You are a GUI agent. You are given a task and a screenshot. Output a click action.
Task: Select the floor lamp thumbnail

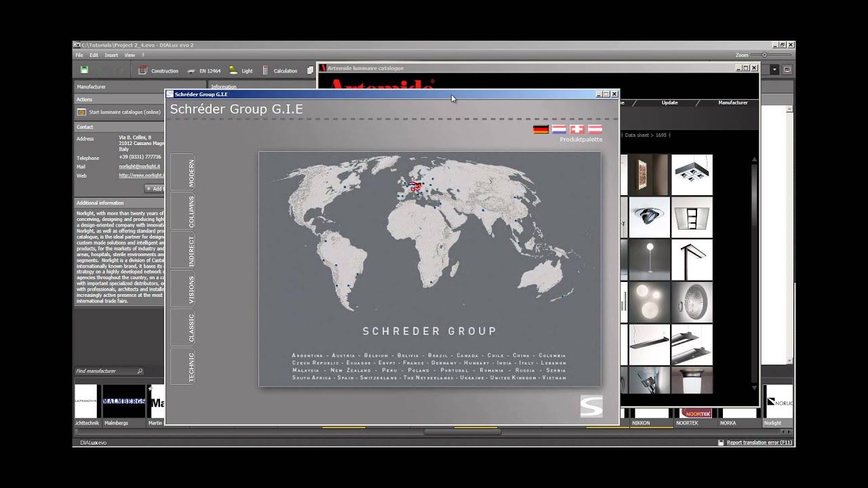648,260
